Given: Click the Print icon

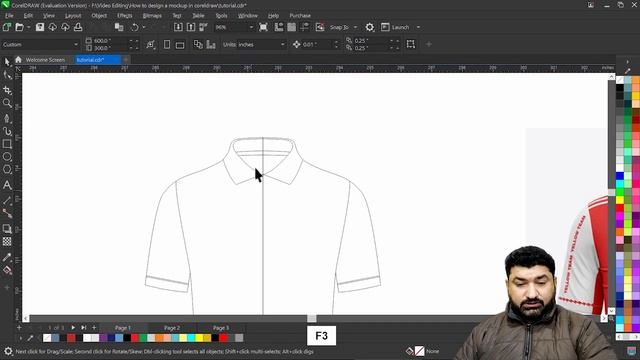Looking at the screenshot, I should coord(78,27).
